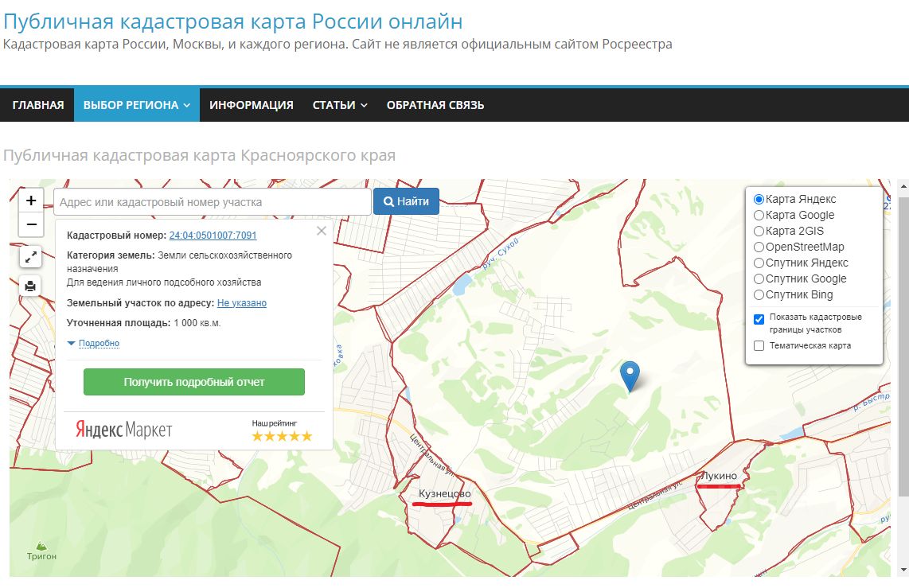Click Лукино label on the map
The image size is (909, 588).
(x=719, y=476)
